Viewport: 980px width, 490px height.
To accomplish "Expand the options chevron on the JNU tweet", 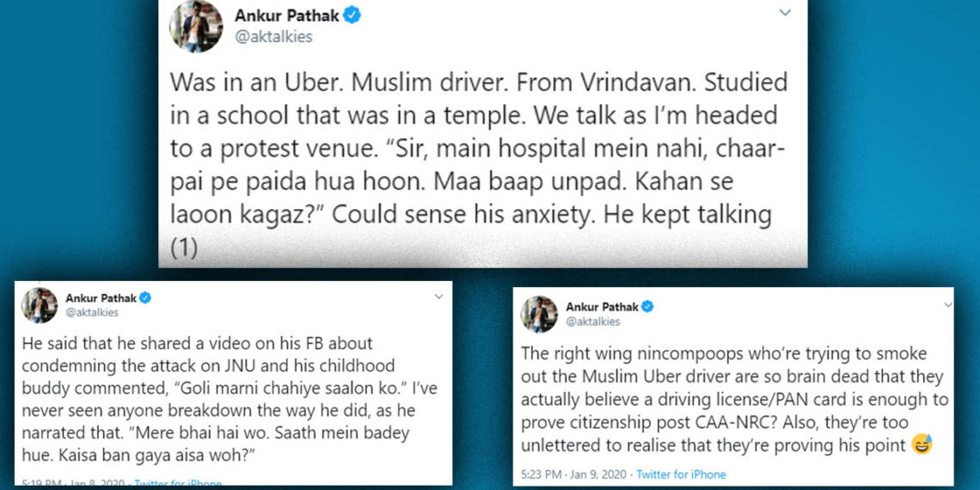I will click(438, 297).
